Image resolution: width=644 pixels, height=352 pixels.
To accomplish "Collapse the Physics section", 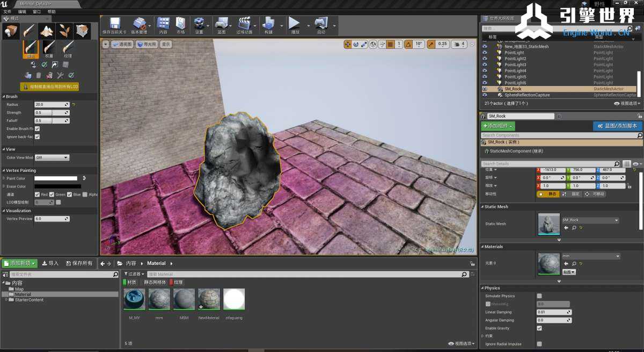I will (482, 288).
